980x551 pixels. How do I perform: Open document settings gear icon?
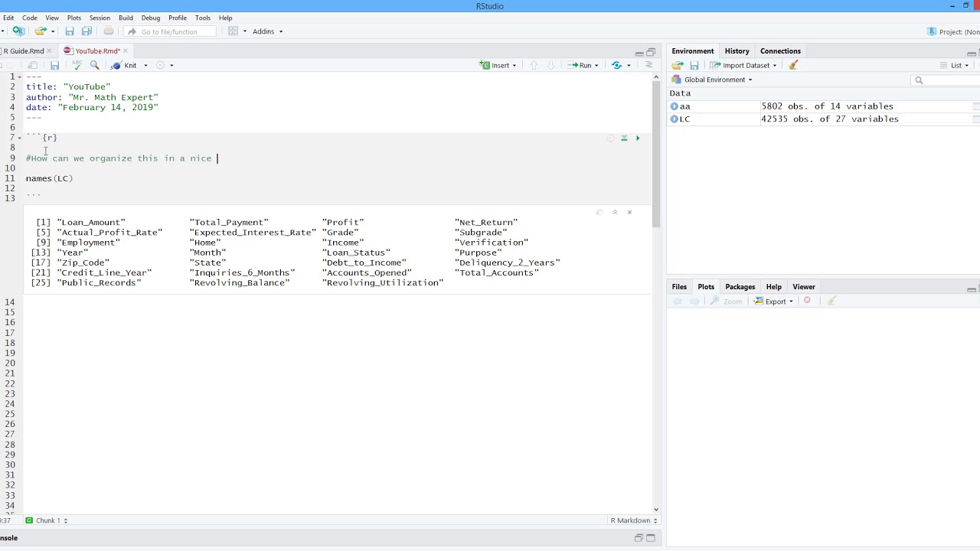[160, 66]
